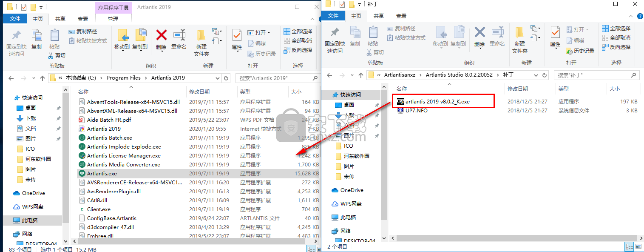This screenshot has height=252, width=644.
Task: Open Quick Access Toolbar dropdown in Artlantis 2019 window
Action: click(x=41, y=7)
